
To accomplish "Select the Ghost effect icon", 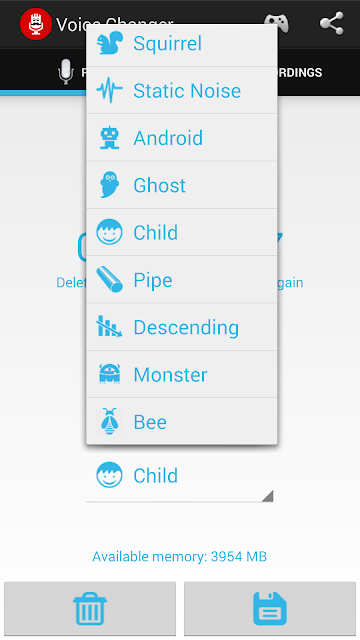I will (109, 185).
